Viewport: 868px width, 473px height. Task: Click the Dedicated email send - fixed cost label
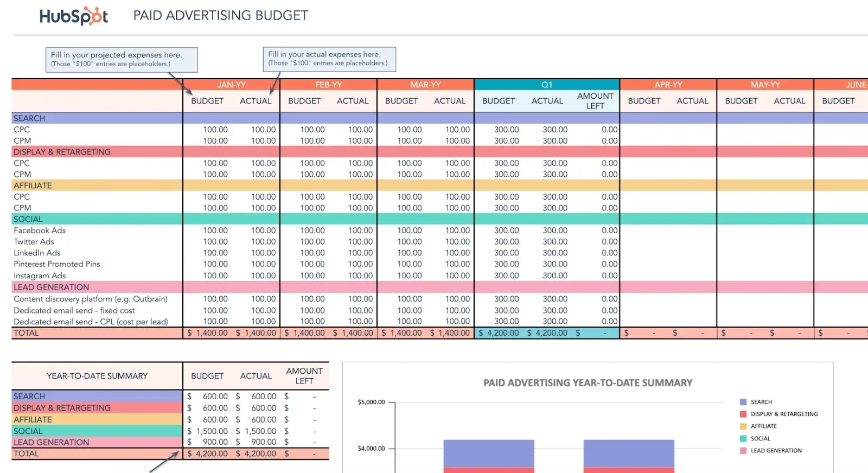[x=74, y=310]
